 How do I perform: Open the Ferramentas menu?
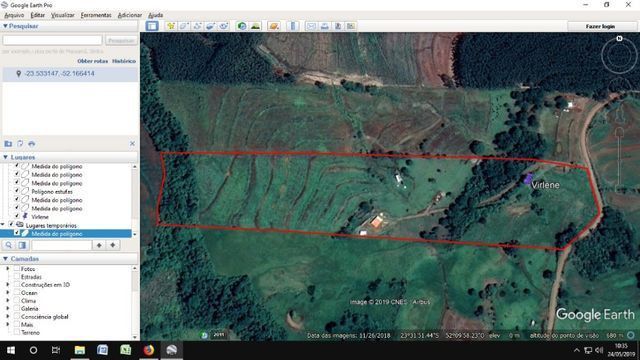coord(96,15)
